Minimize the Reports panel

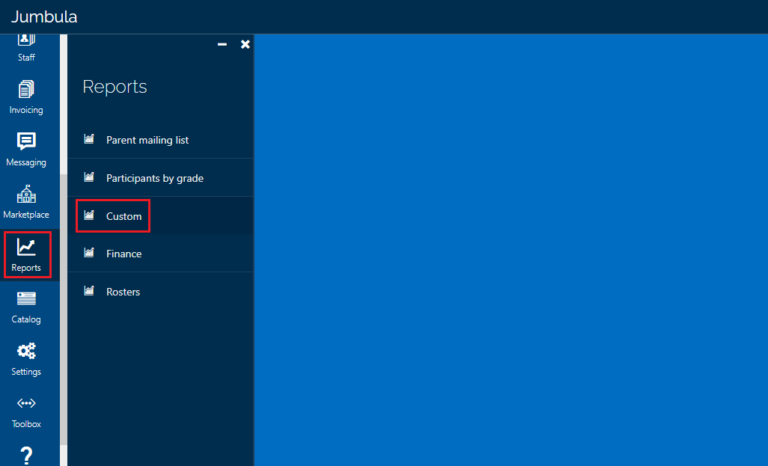coord(222,45)
